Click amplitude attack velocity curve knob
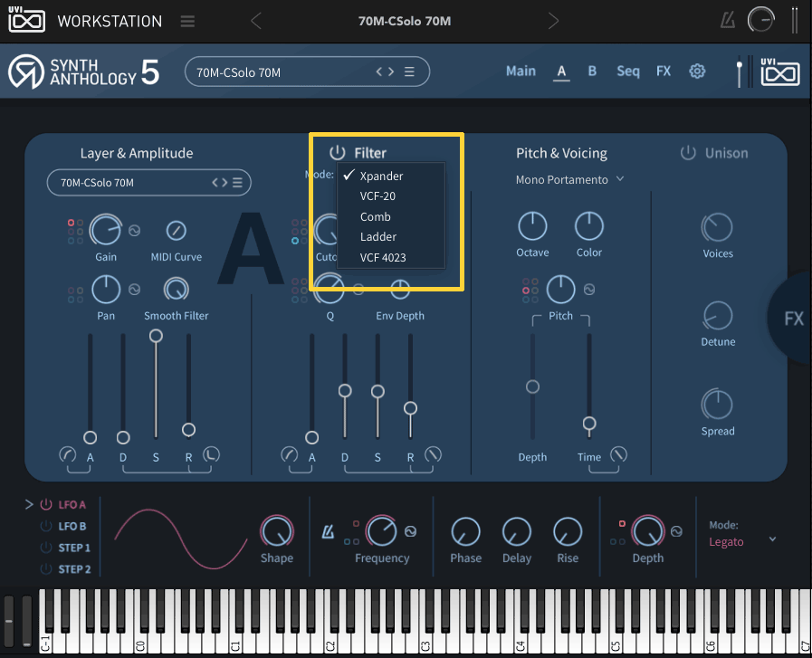812x658 pixels. [67, 454]
